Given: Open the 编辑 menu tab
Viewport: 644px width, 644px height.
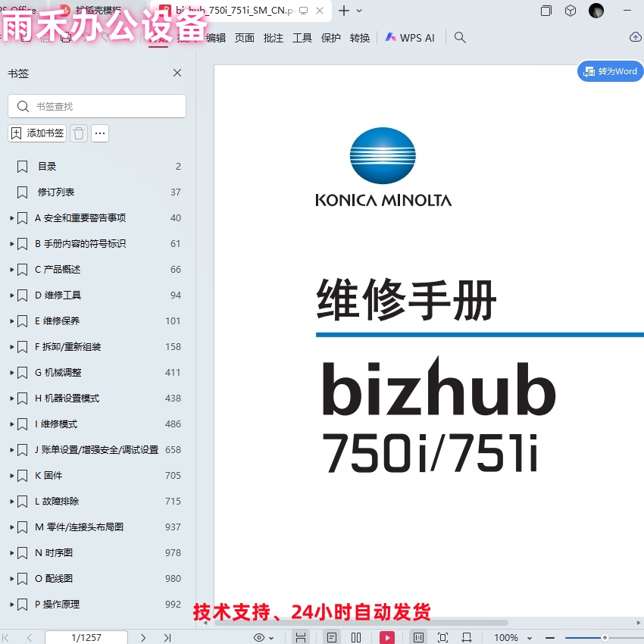Looking at the screenshot, I should (216, 38).
